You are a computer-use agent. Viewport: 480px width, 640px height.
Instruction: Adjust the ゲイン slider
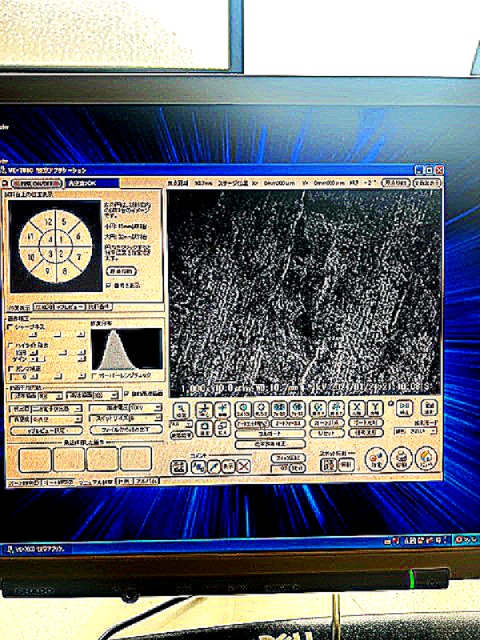coord(57,359)
